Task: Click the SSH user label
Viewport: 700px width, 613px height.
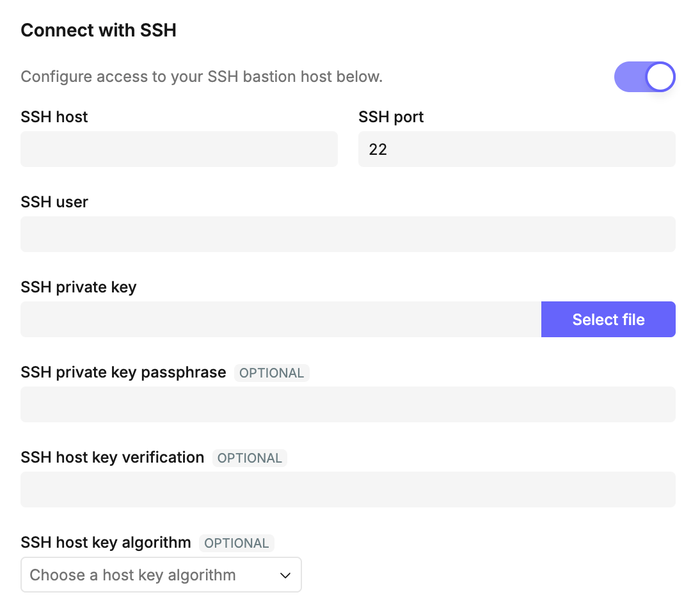Action: point(54,202)
